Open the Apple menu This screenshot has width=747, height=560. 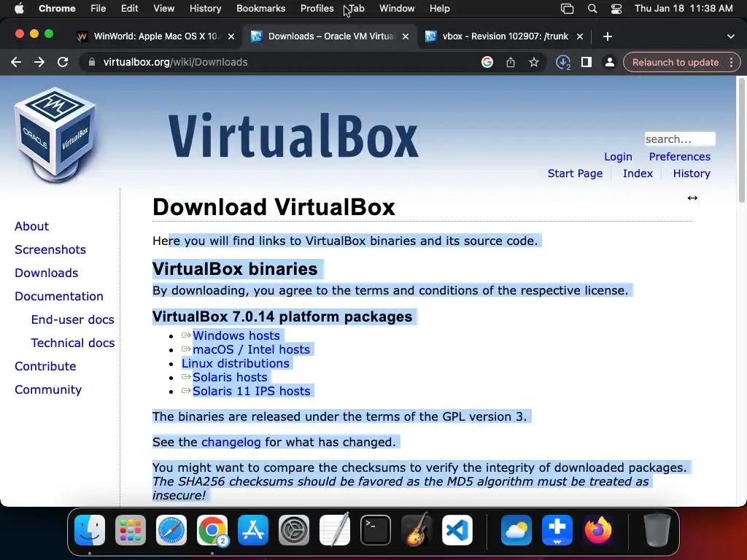[19, 9]
